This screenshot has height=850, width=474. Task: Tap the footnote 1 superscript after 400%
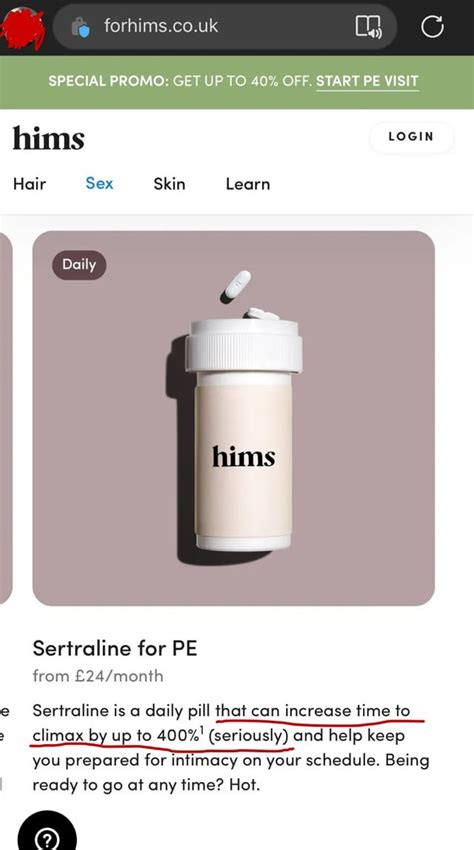point(202,730)
